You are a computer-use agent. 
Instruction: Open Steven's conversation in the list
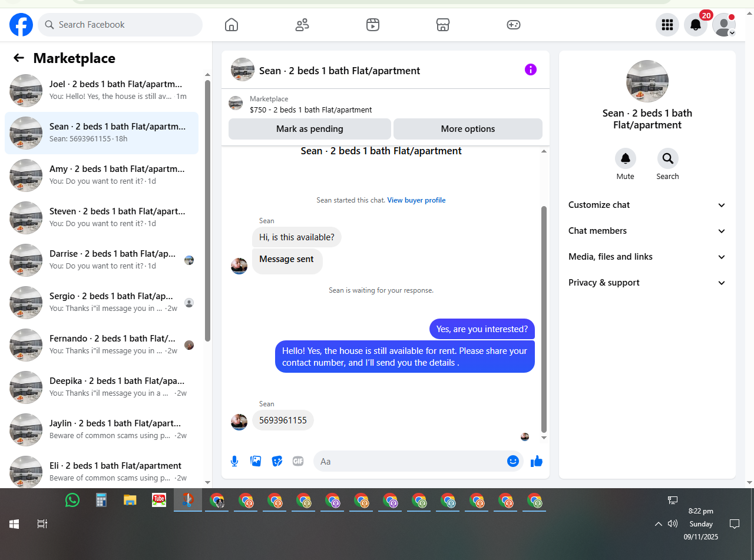tap(101, 218)
